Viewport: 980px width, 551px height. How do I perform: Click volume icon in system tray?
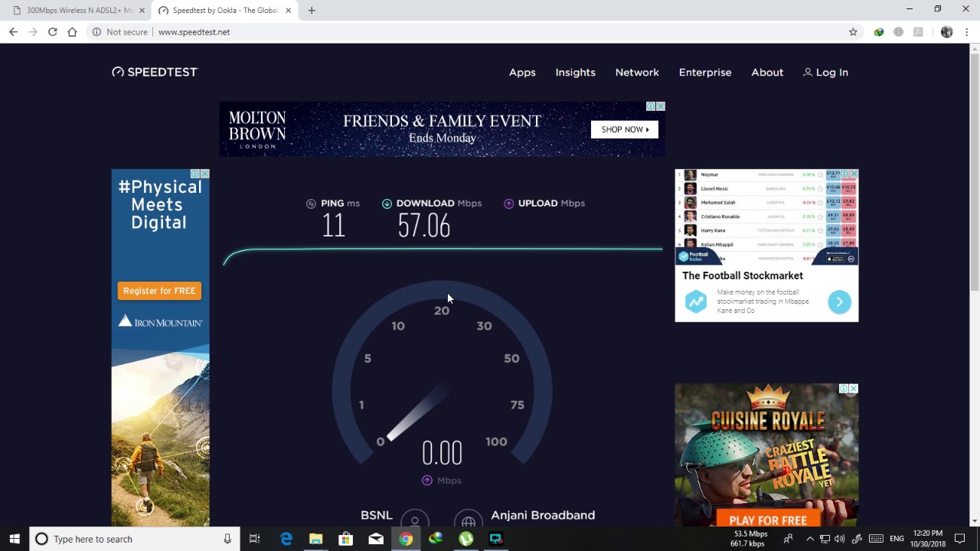point(840,539)
